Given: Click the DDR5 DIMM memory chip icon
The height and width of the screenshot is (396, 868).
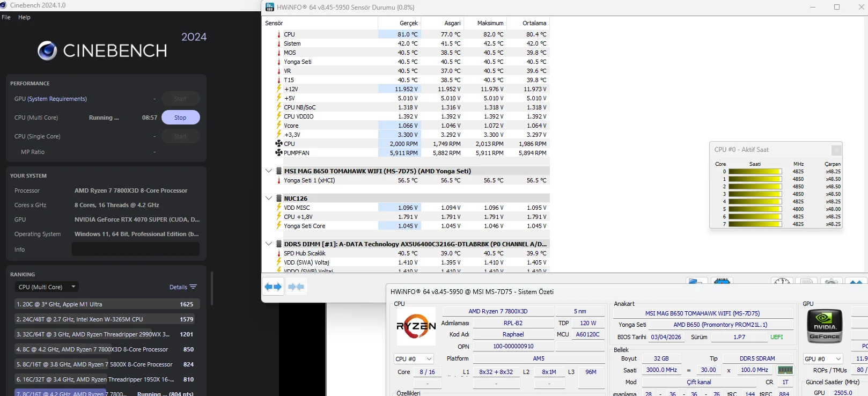Looking at the screenshot, I should (279, 244).
